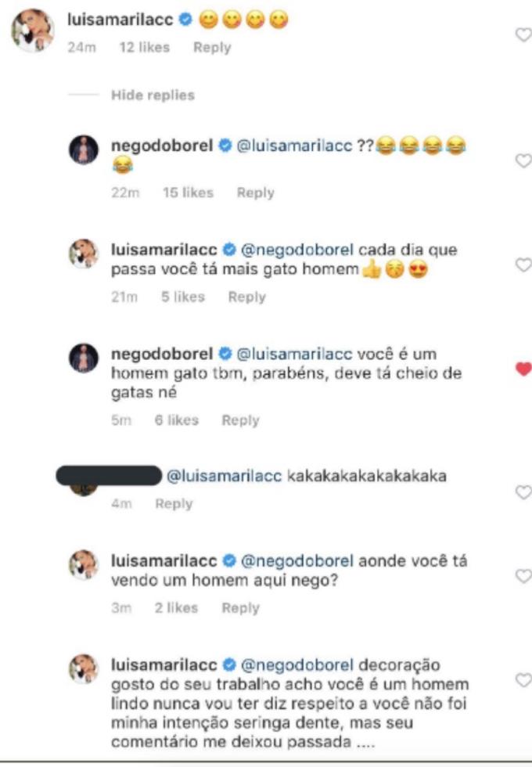Unlike the red-hearted 'homem gato tbm' reply
This screenshot has height=767, width=532.
[x=523, y=369]
